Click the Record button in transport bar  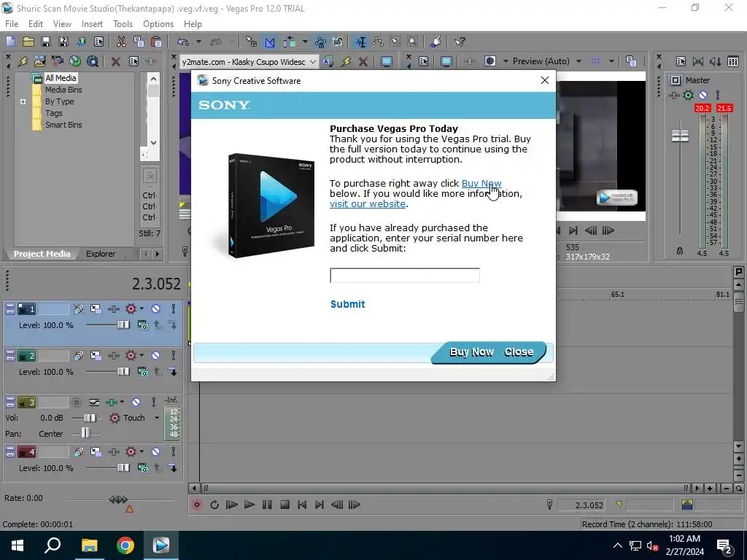point(197,505)
